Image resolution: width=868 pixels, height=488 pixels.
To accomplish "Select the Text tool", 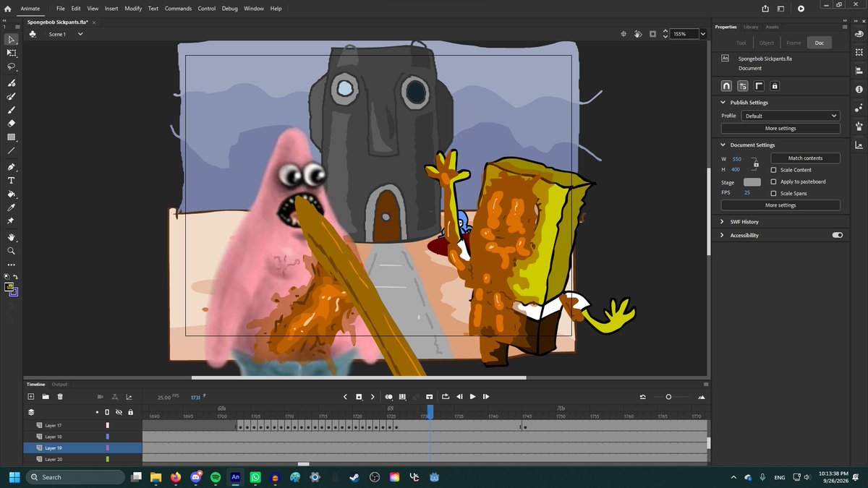I will tap(12, 181).
